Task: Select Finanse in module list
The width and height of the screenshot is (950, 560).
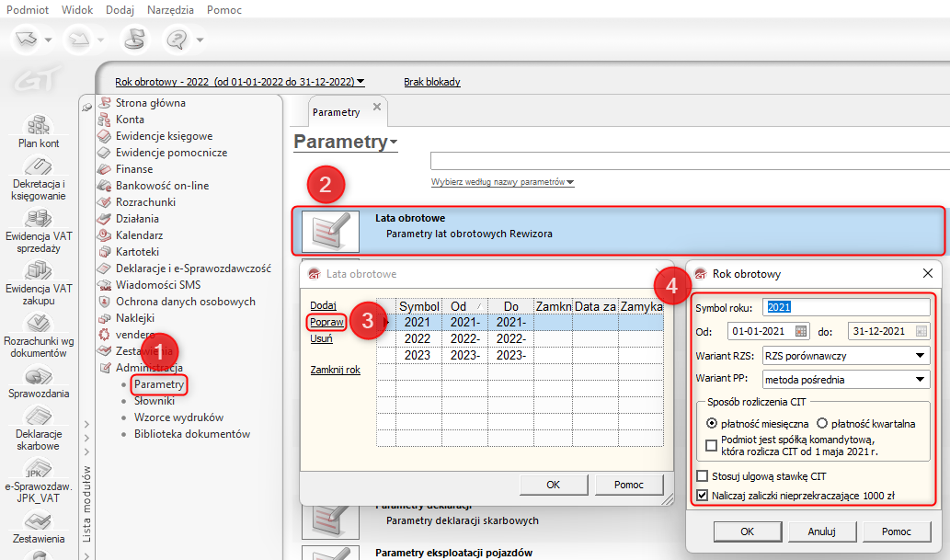Action: [134, 169]
